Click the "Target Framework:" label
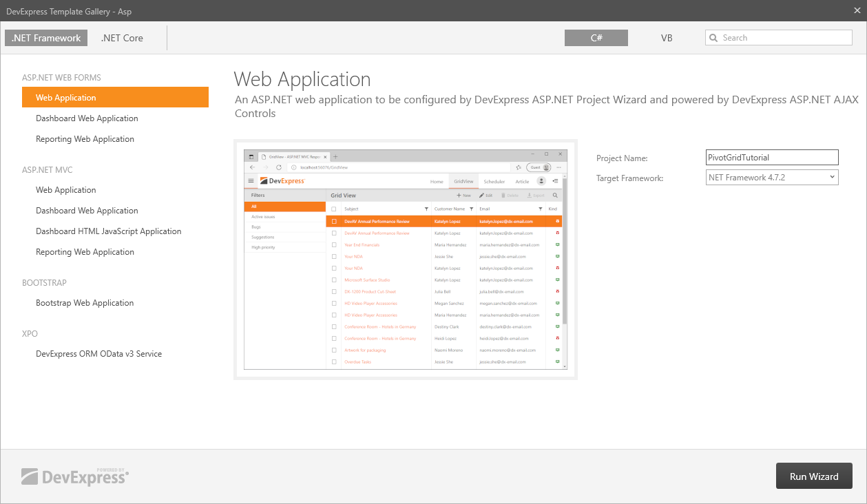This screenshot has height=504, width=867. click(x=630, y=178)
